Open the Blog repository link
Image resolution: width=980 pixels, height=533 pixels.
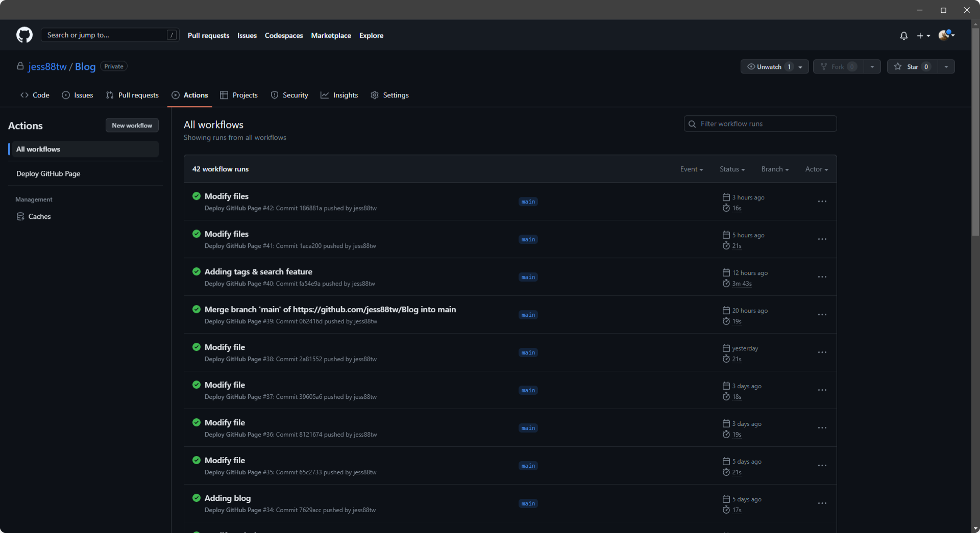pos(85,67)
